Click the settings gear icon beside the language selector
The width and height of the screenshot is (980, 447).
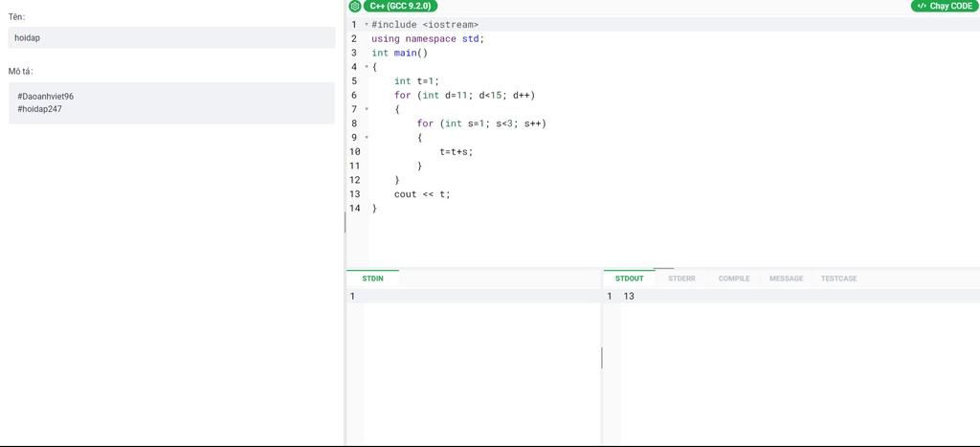click(355, 7)
